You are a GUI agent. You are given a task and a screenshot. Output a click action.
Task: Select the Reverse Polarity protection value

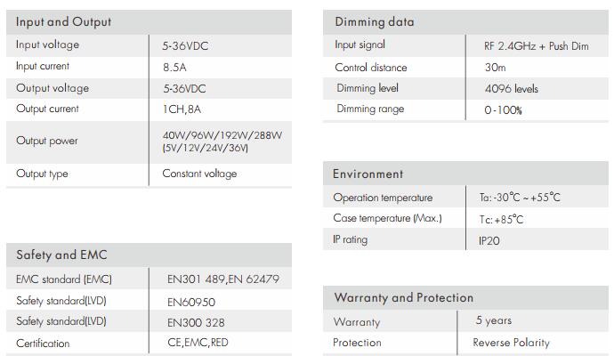pyautogui.click(x=511, y=343)
